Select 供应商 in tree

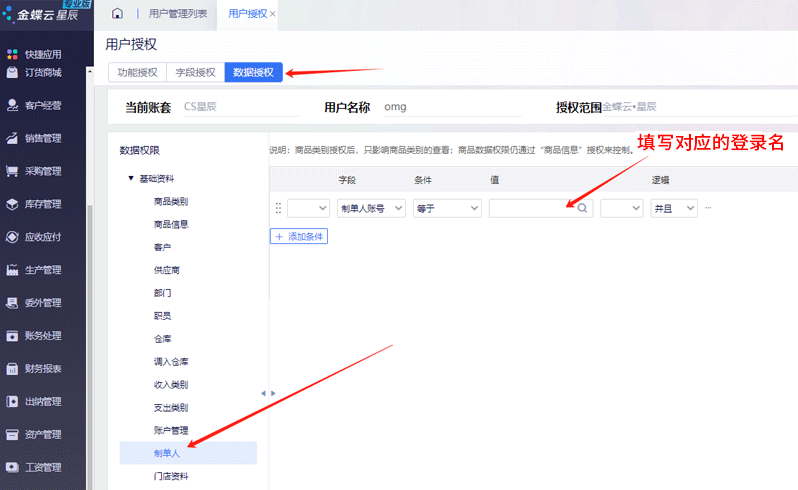(167, 270)
